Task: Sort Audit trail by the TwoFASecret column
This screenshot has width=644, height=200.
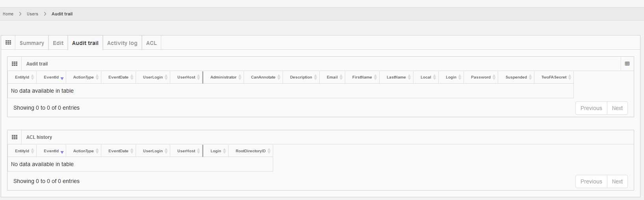Action: 554,77
